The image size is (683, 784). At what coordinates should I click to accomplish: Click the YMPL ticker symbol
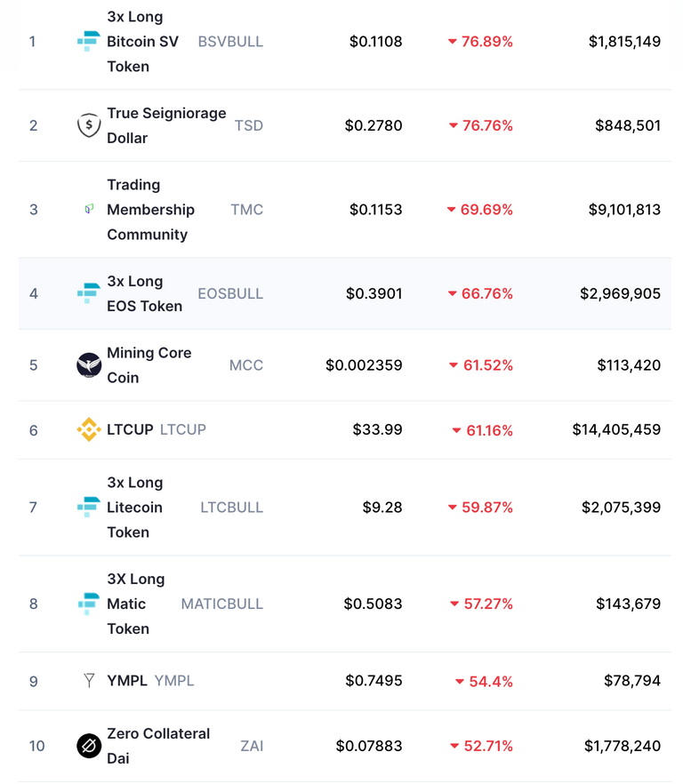pyautogui.click(x=174, y=681)
